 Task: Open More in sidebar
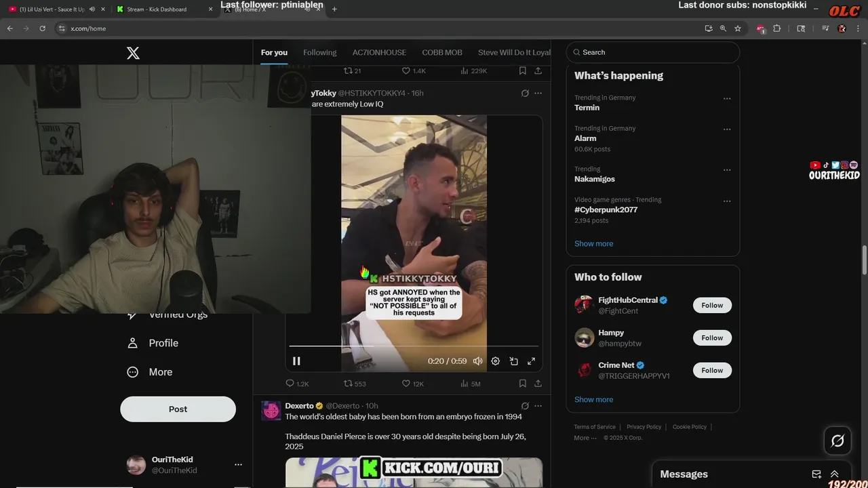point(151,372)
